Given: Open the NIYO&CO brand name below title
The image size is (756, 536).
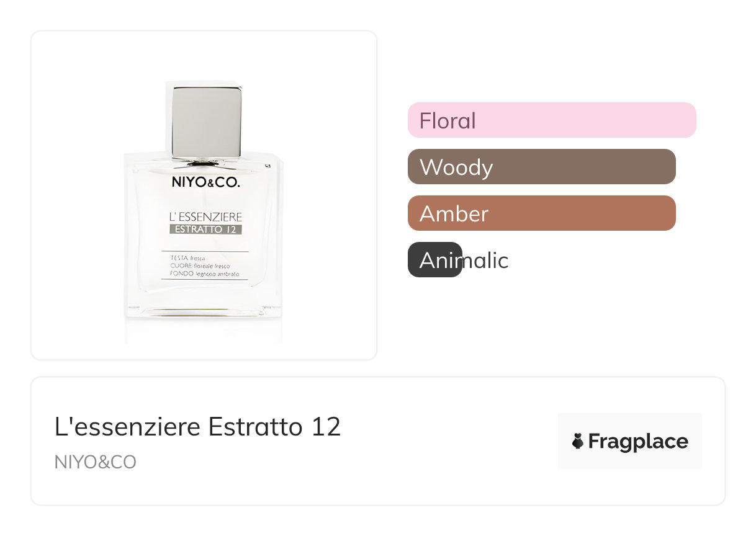Looking at the screenshot, I should (96, 462).
